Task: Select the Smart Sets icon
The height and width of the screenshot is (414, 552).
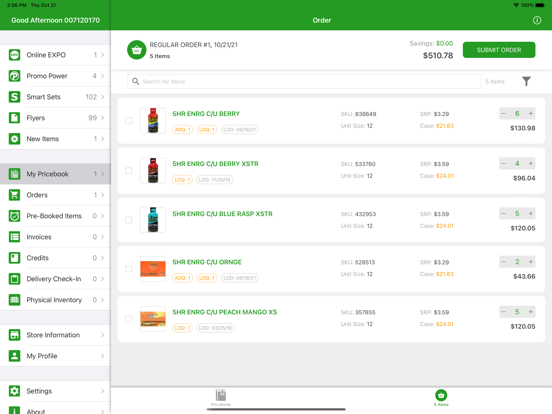Action: pos(14,97)
